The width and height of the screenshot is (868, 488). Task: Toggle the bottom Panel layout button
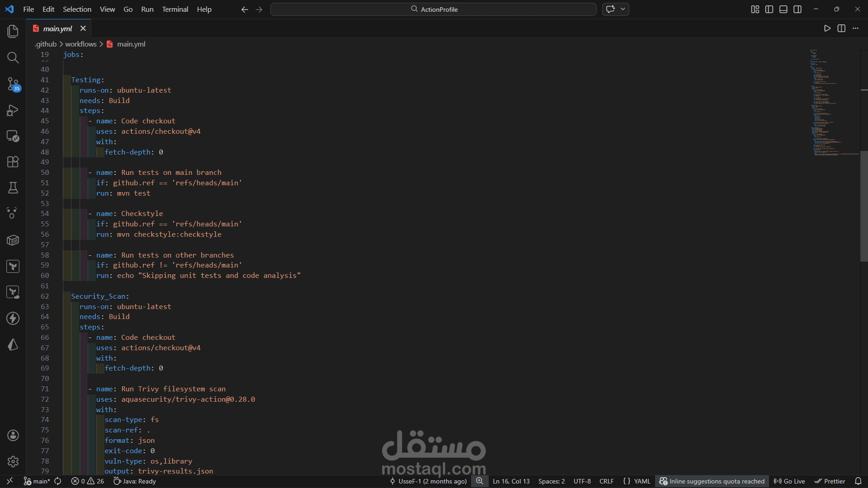click(783, 9)
